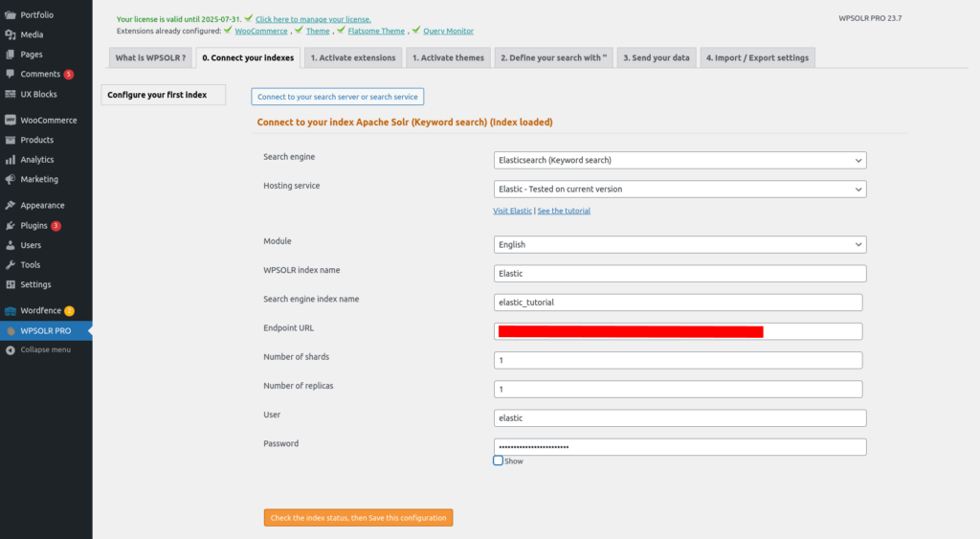The width and height of the screenshot is (980, 539).
Task: Click the Pages sidebar icon
Action: 10,55
